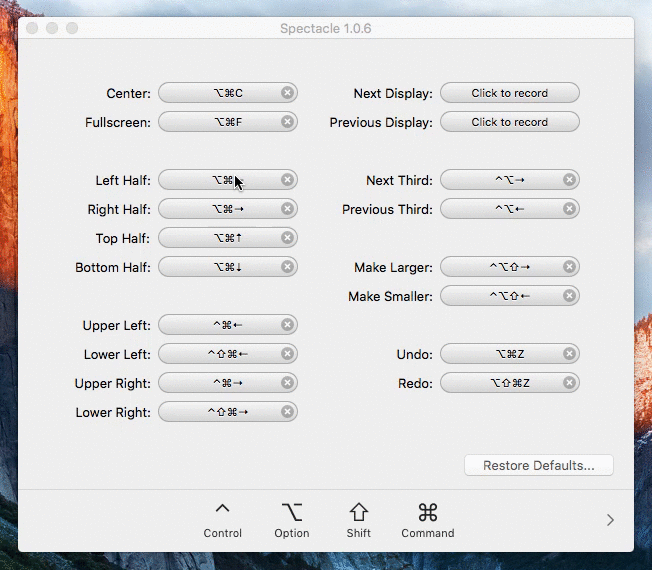Edit the Undo shortcut field
The width and height of the screenshot is (652, 570).
coord(510,354)
